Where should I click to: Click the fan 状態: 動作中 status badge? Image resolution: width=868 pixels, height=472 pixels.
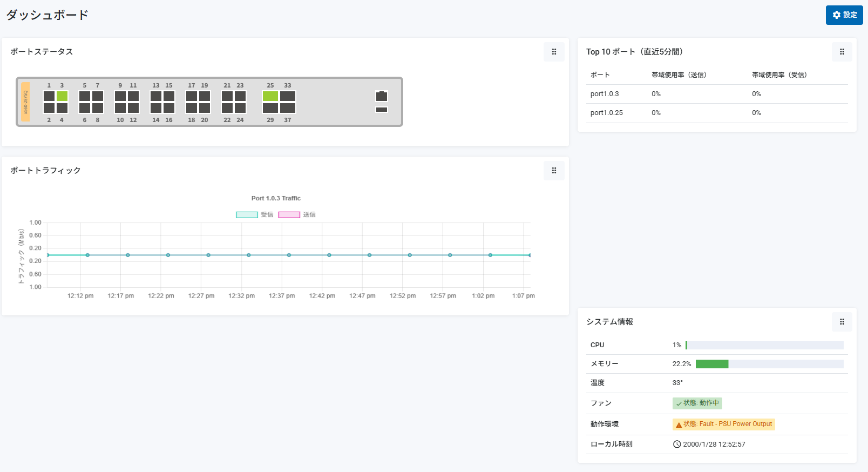(697, 403)
